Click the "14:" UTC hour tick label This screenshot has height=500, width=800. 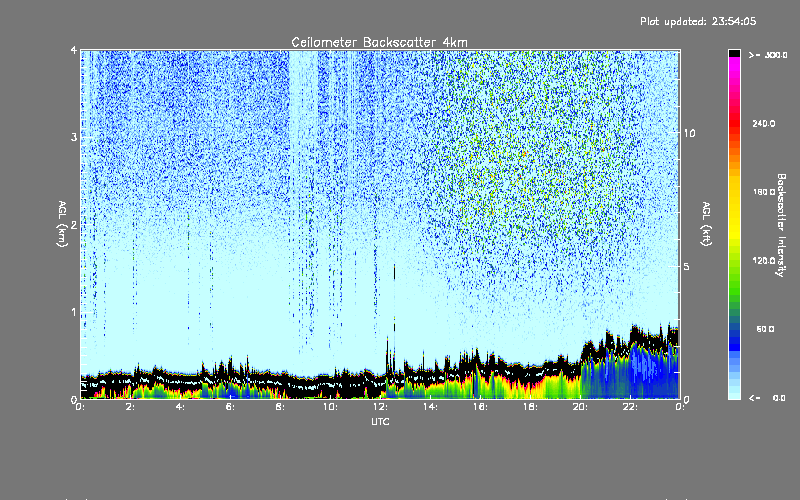(x=431, y=407)
